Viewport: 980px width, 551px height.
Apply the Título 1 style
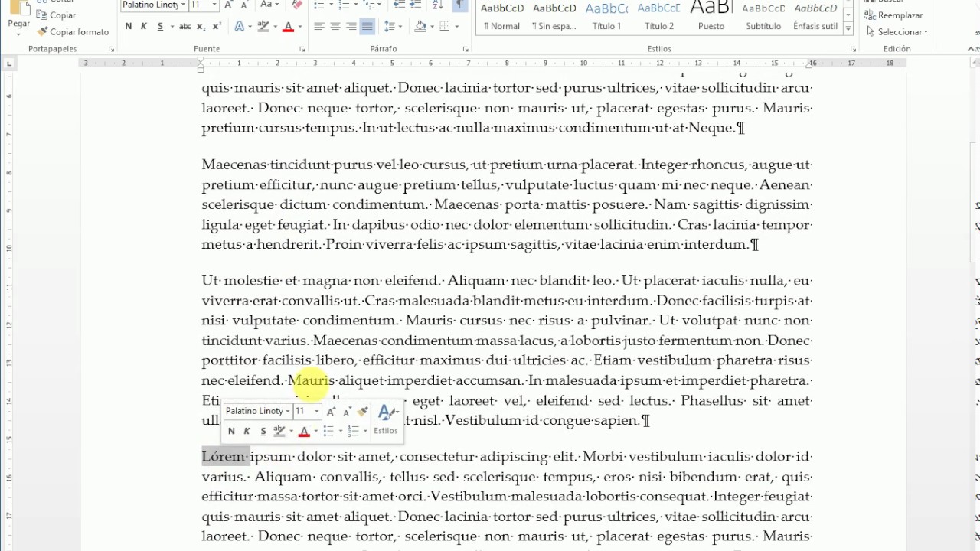pyautogui.click(x=606, y=18)
